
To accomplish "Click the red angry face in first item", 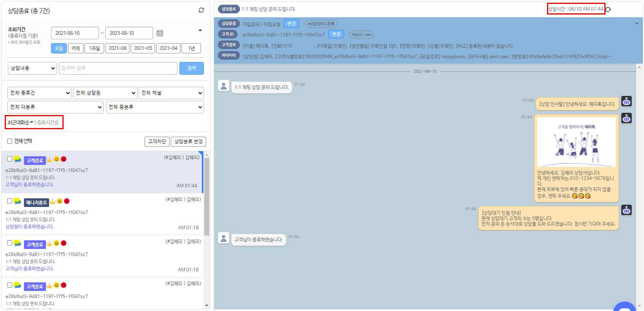I will tap(64, 159).
